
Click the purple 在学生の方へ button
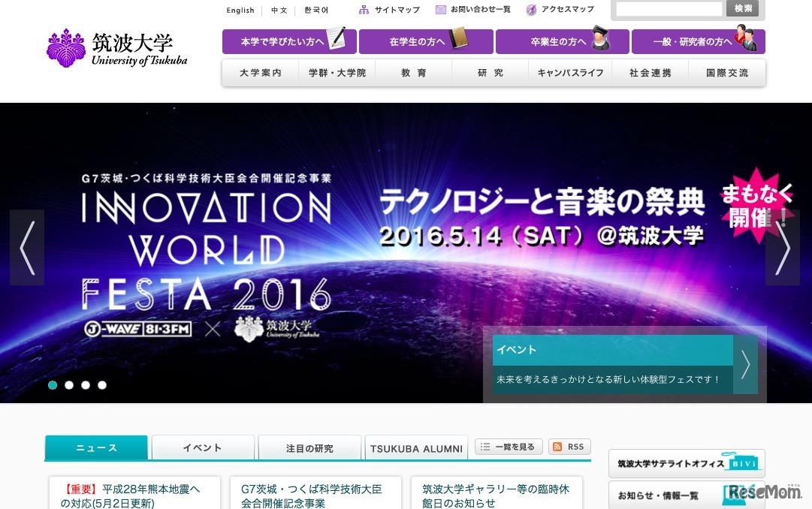426,41
